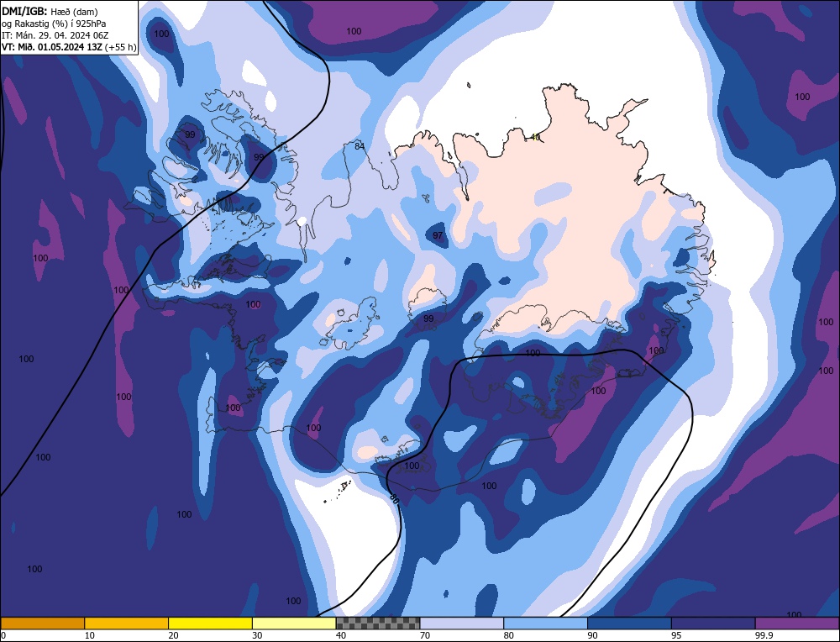Image resolution: width=840 pixels, height=642 pixels.
Task: Click the "og Rakastig (%) í 925hPa" line
Action: click(x=54, y=24)
